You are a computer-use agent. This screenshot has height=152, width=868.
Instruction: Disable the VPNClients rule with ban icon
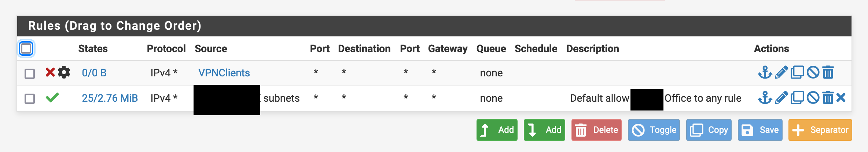tap(813, 72)
